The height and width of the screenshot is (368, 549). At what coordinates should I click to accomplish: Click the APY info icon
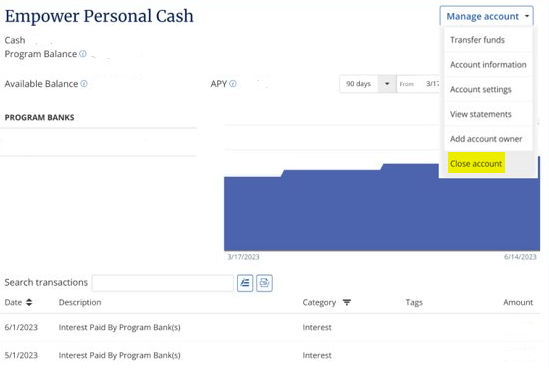[x=233, y=84]
